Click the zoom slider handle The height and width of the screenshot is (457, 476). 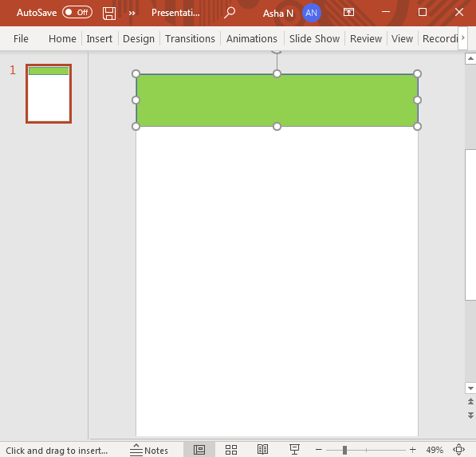344,450
